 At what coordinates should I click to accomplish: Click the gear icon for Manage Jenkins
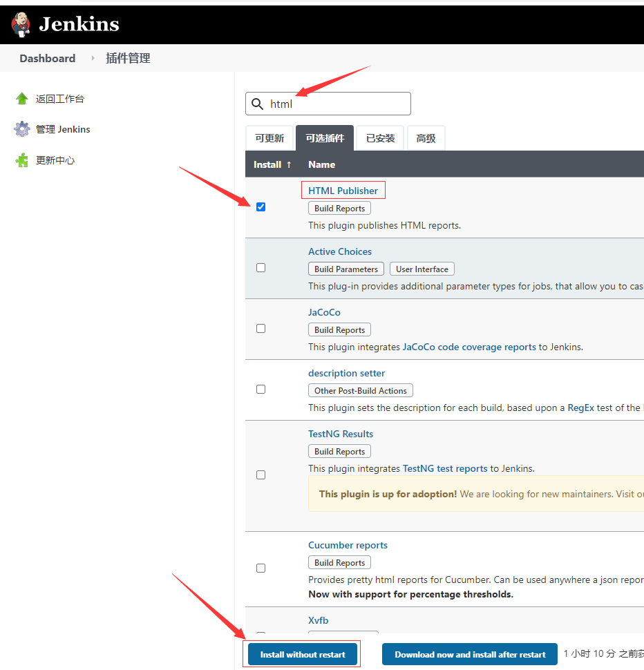[x=22, y=129]
